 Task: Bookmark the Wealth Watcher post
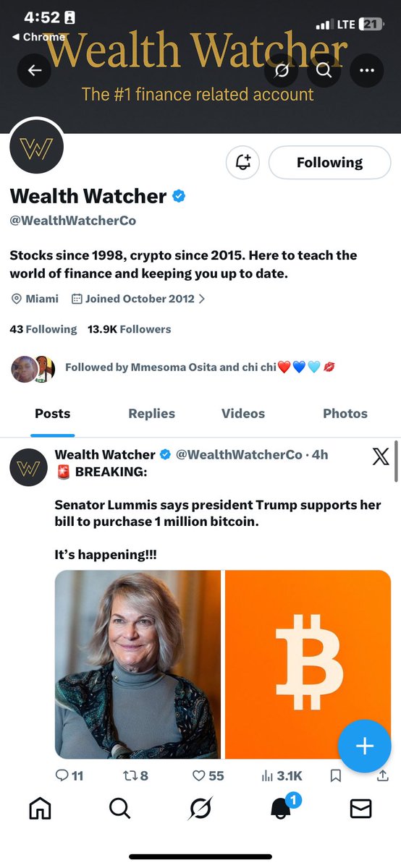click(335, 775)
